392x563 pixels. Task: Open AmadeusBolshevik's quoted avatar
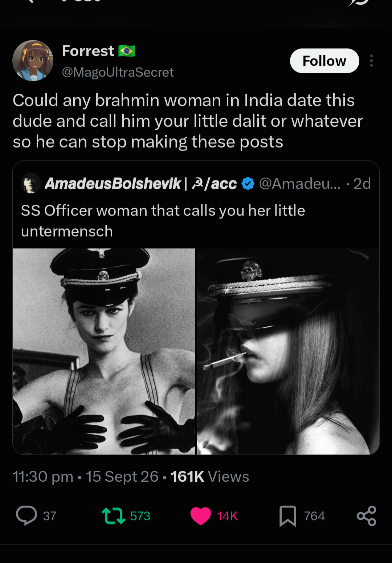tap(30, 183)
